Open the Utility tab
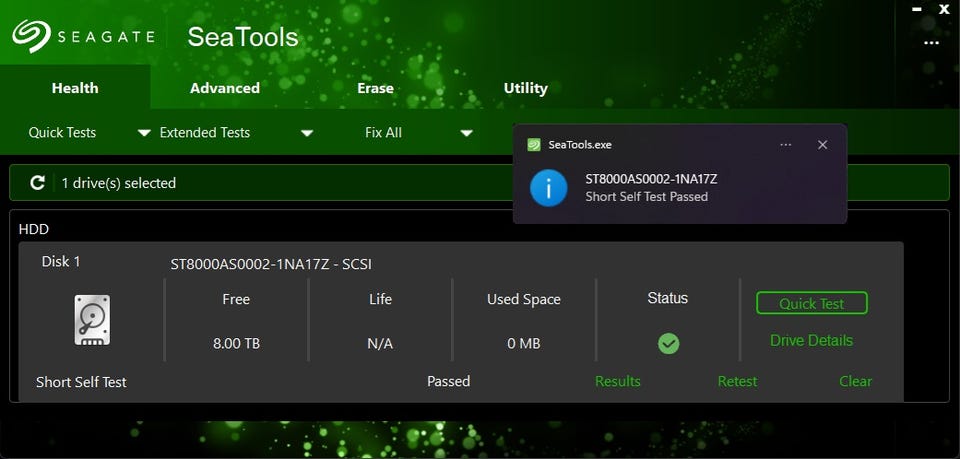Viewport: 960px width, 459px height. pyautogui.click(x=525, y=88)
